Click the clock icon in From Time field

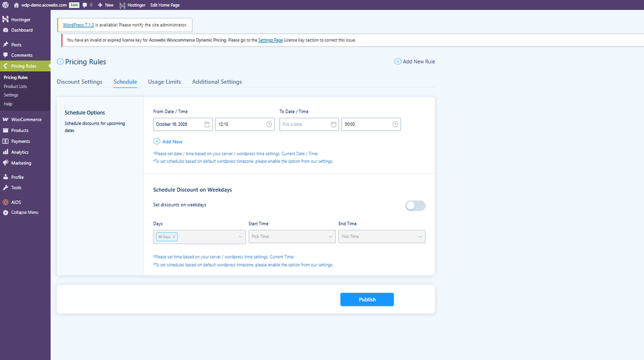pos(269,124)
